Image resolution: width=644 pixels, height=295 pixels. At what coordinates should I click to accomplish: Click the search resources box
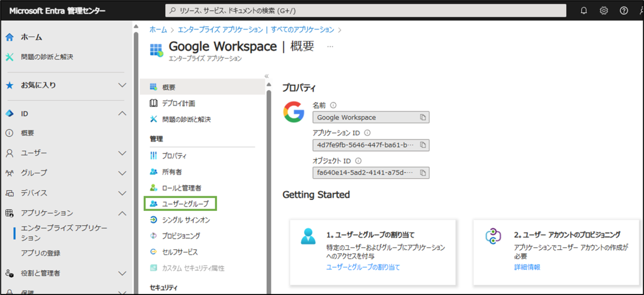coord(365,11)
